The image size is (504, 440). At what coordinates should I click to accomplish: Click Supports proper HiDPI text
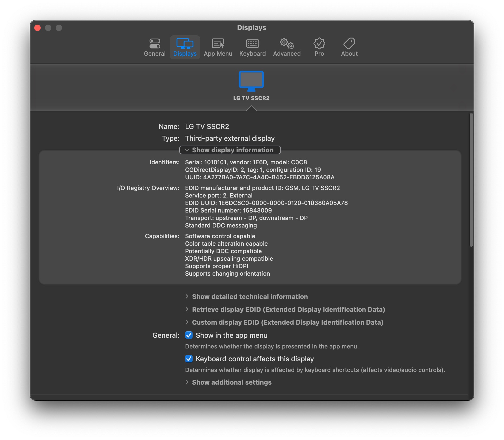(x=217, y=266)
